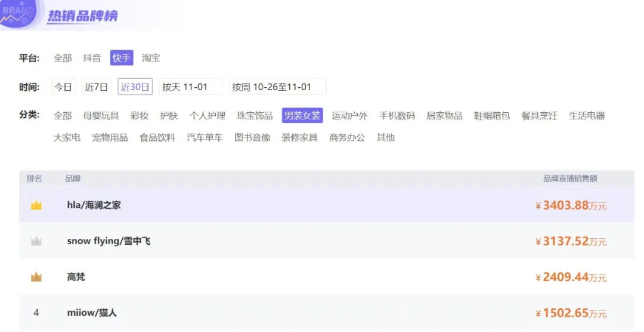The height and width of the screenshot is (332, 644).
Task: Select 近7日 time range
Action: (97, 87)
